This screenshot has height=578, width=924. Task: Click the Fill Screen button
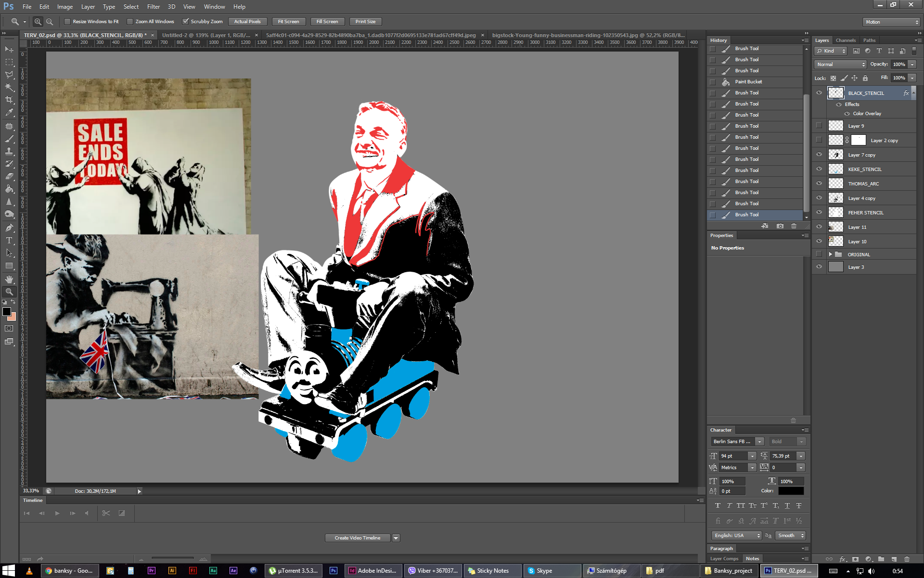point(327,22)
